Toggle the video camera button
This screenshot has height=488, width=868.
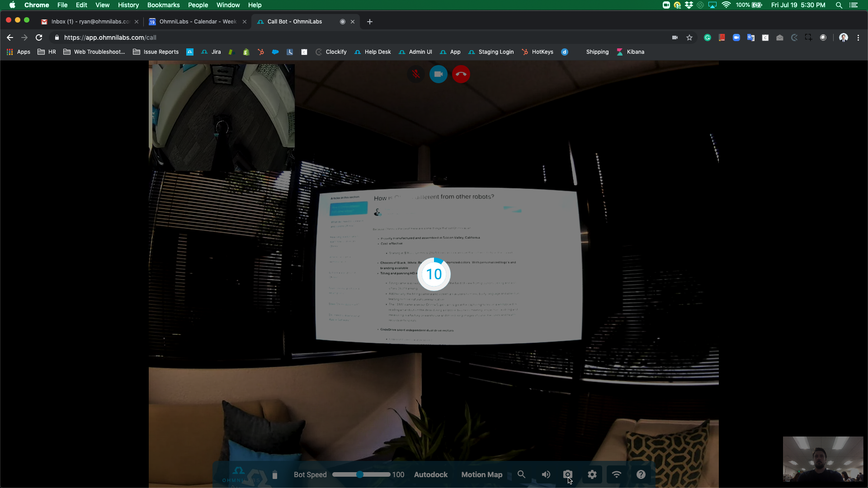[x=438, y=74]
